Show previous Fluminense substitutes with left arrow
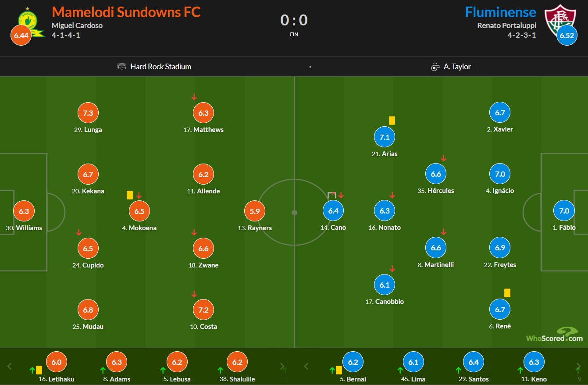The width and height of the screenshot is (588, 385). (306, 366)
